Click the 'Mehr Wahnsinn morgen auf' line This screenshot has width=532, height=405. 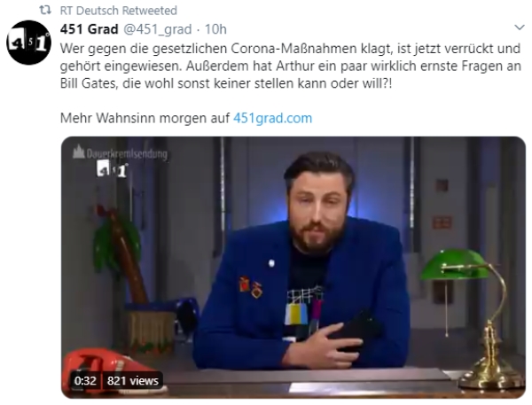pos(145,118)
